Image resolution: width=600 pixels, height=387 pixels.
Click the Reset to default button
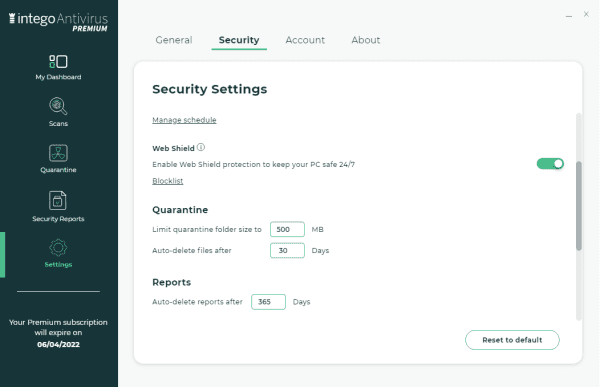(x=512, y=340)
